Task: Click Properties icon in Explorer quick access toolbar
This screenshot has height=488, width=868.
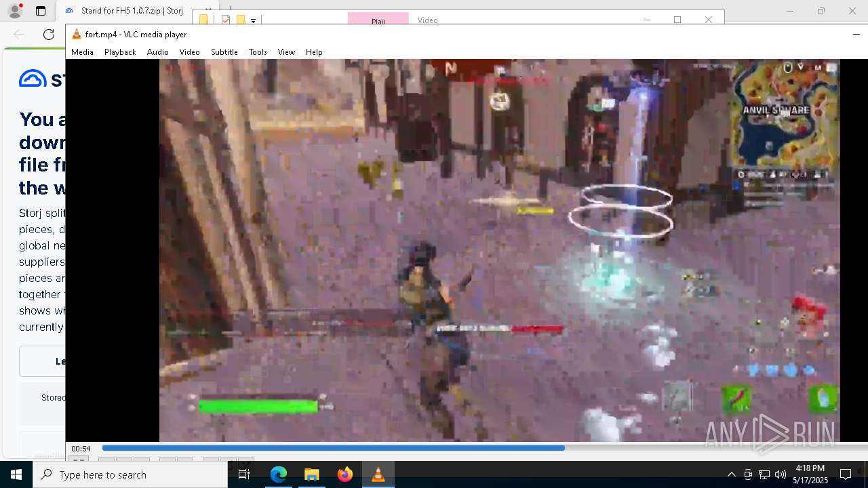Action: pos(226,20)
